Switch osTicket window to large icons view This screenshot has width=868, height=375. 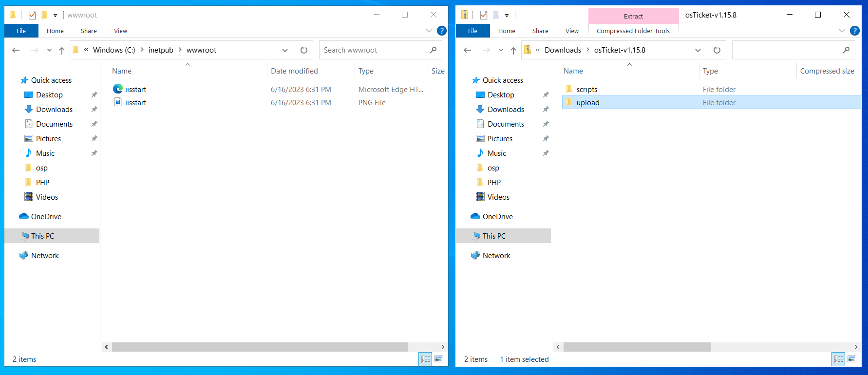pyautogui.click(x=852, y=359)
